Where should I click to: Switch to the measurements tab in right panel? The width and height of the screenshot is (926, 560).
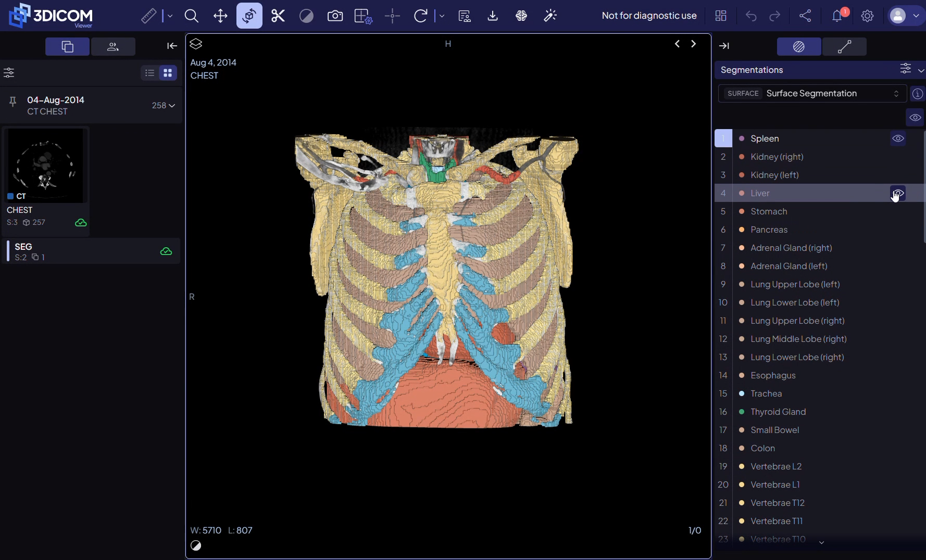click(x=845, y=47)
